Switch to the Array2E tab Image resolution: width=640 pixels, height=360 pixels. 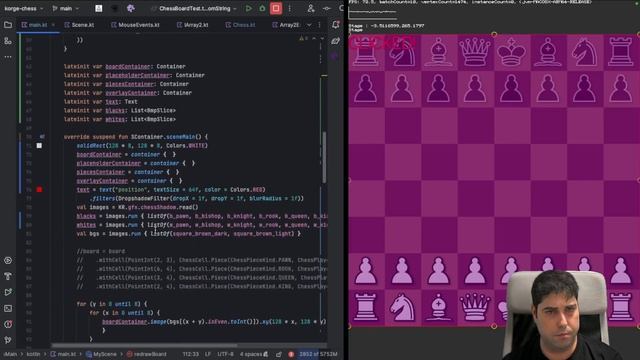point(286,25)
